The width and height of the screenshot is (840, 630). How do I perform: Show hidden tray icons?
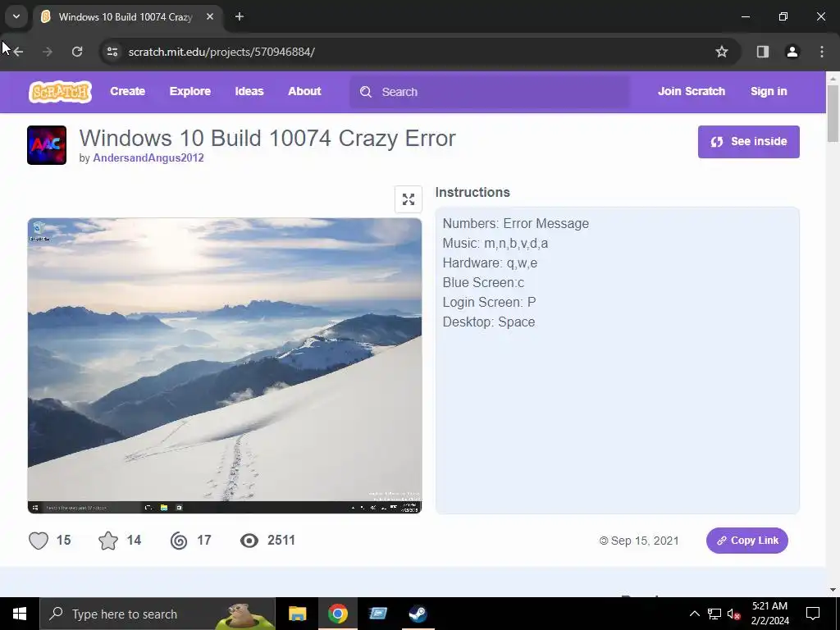694,614
